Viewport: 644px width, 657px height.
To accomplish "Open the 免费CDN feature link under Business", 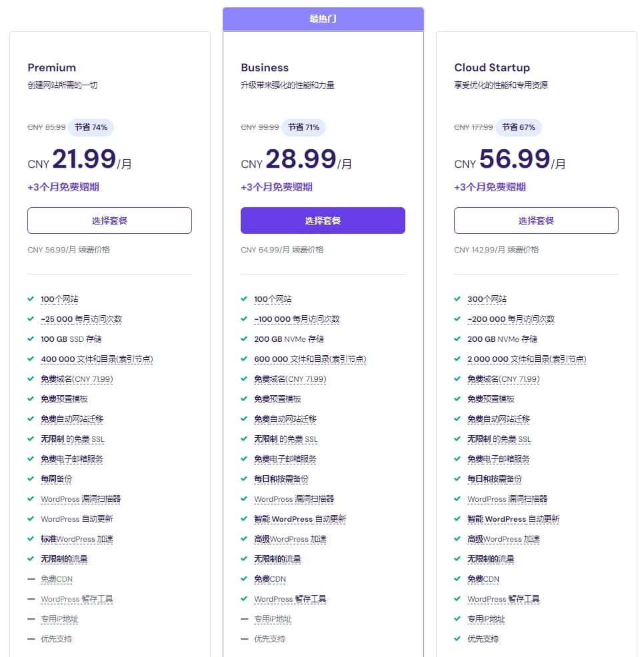I will 269,579.
